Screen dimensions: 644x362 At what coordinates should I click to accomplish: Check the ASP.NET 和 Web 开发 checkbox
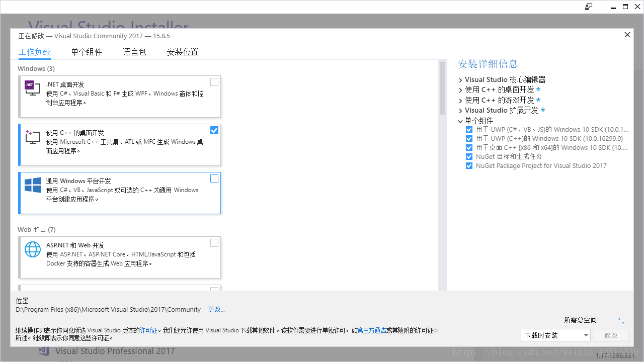214,243
